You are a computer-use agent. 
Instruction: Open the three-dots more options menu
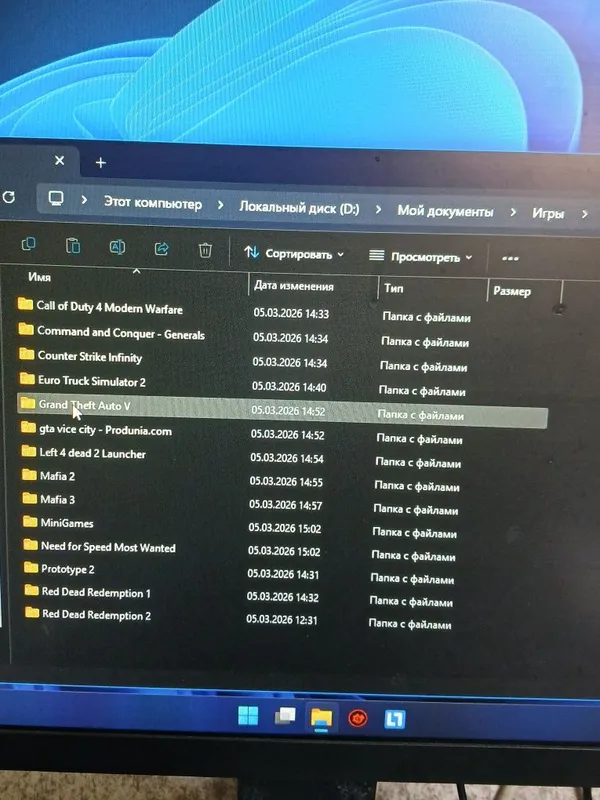click(510, 259)
